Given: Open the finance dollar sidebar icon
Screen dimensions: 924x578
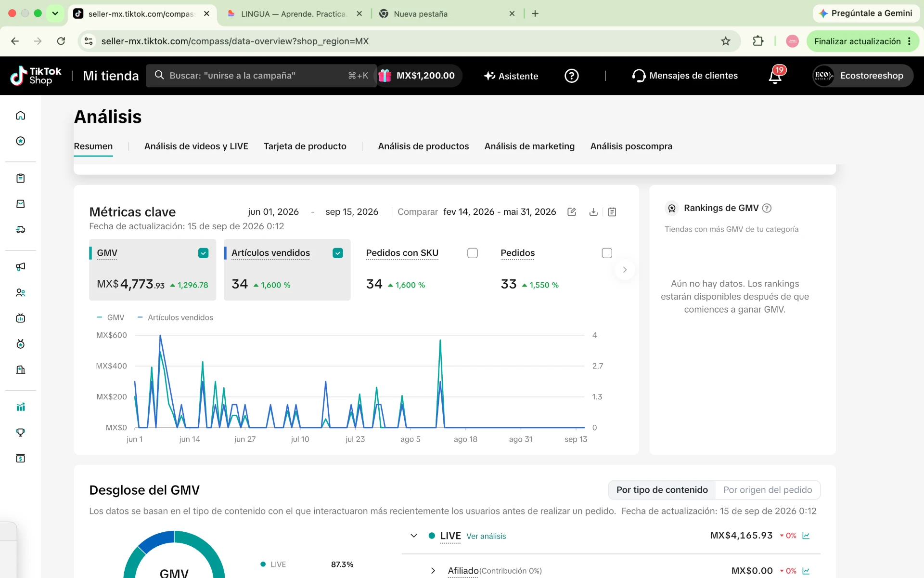Looking at the screenshot, I should click(x=20, y=458).
